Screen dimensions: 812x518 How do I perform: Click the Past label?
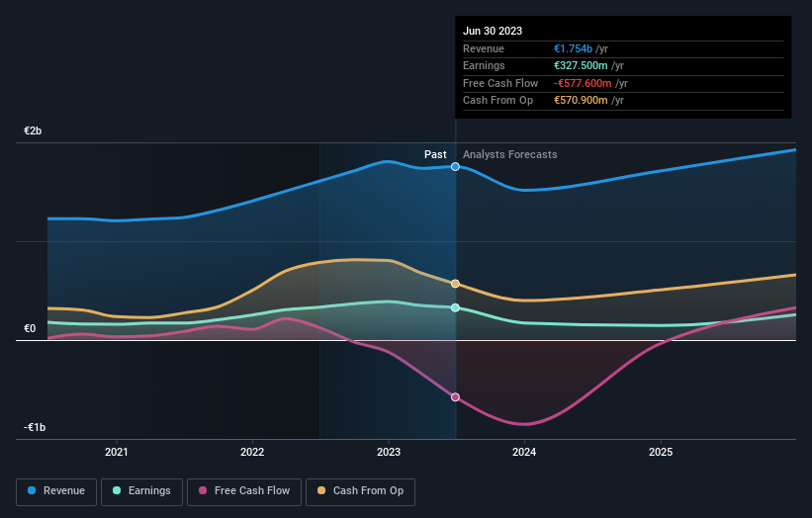click(435, 155)
